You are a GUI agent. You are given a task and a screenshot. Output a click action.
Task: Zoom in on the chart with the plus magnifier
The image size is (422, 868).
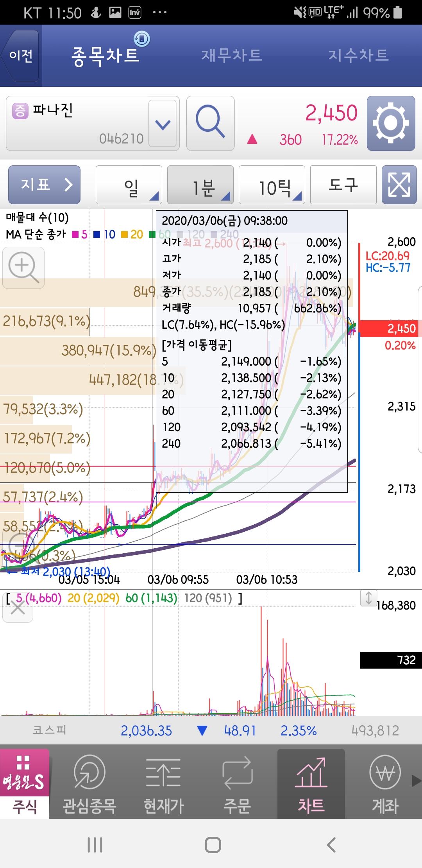point(23,268)
